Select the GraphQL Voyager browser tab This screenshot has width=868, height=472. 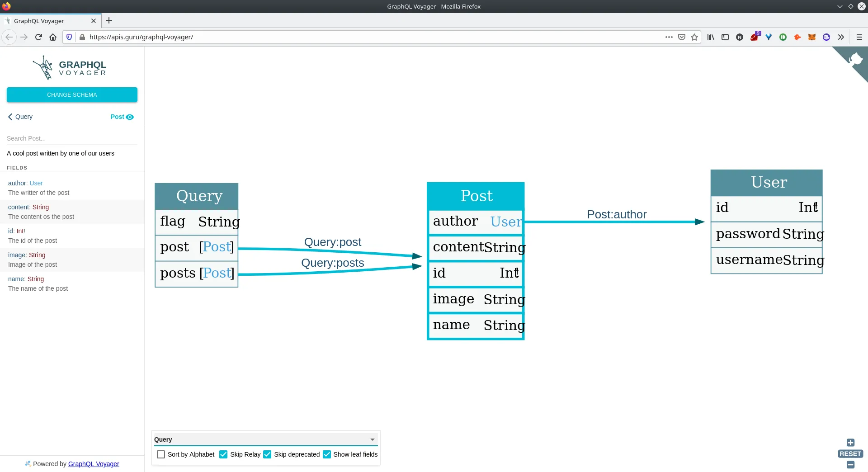50,21
